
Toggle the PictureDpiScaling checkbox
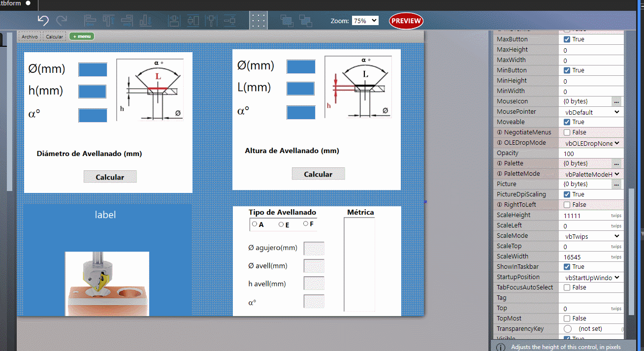(x=567, y=194)
